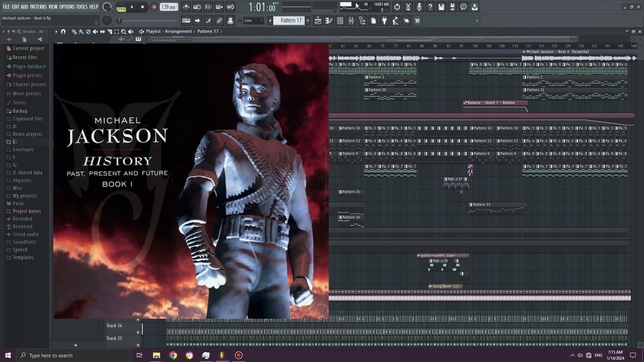Open the FILE menu

pyautogui.click(x=6, y=7)
